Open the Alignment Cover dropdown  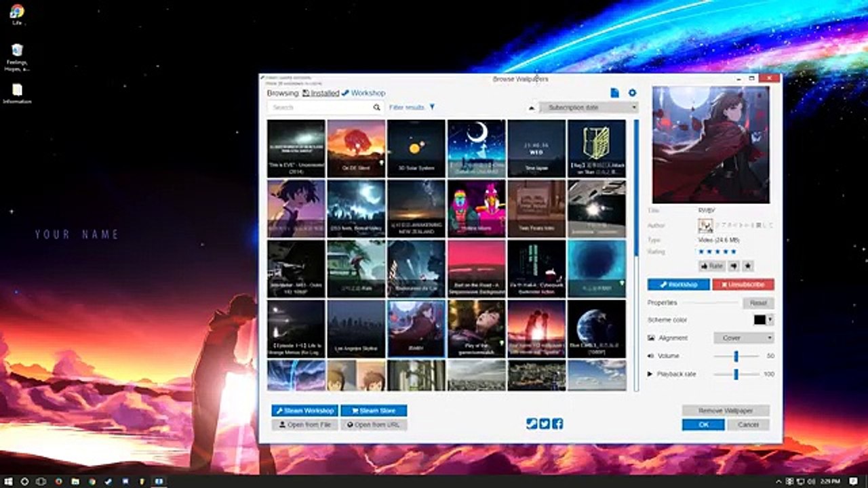743,338
